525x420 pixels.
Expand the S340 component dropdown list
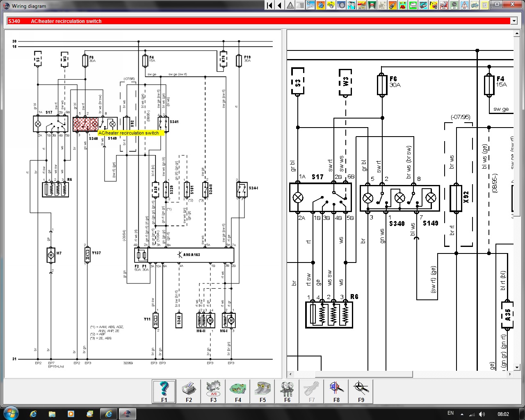pos(514,21)
